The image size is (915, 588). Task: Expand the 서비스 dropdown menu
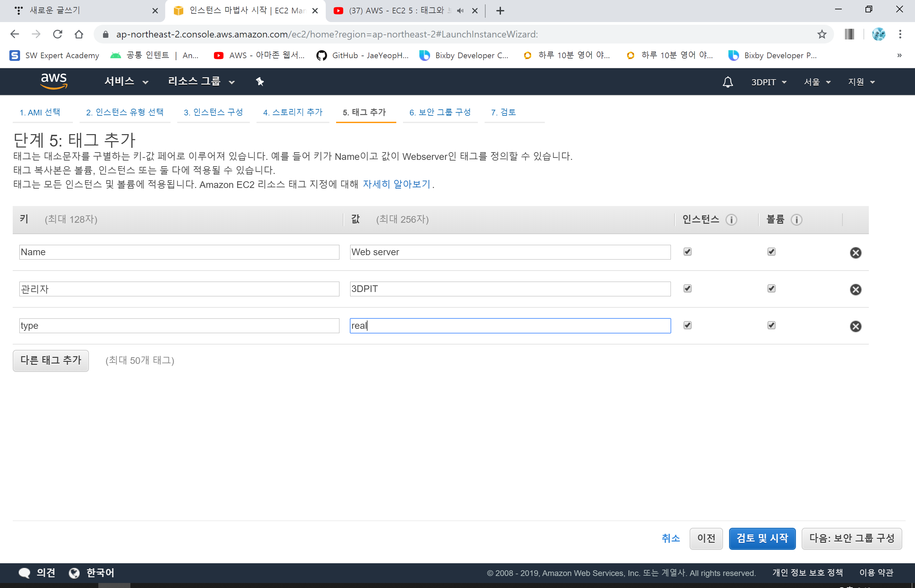(x=126, y=81)
